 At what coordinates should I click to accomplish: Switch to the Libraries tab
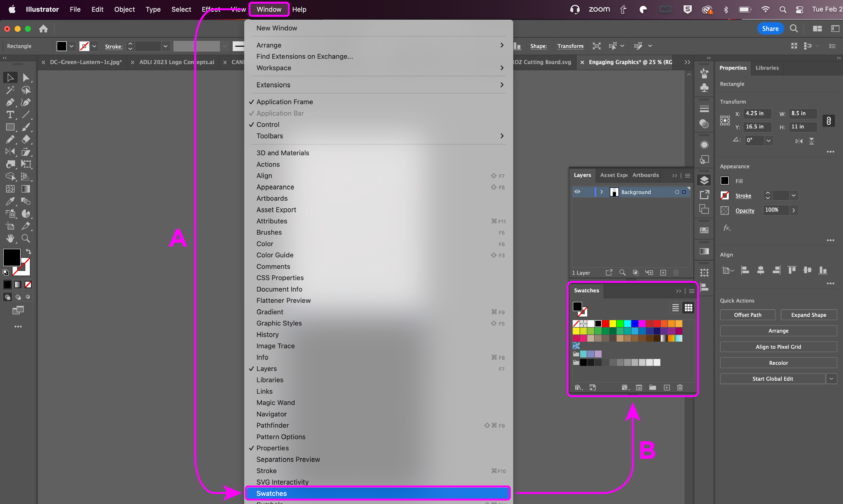[x=767, y=68]
